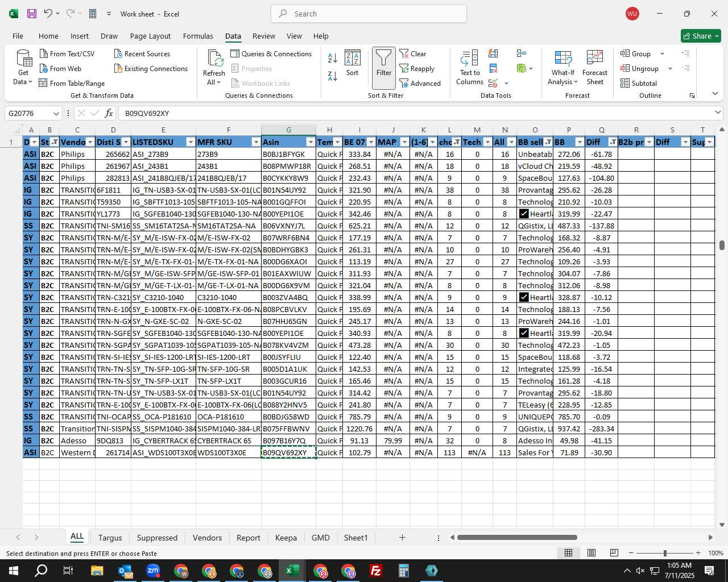Expand the Group dropdown arrow
This screenshot has width=728, height=582.
662,53
